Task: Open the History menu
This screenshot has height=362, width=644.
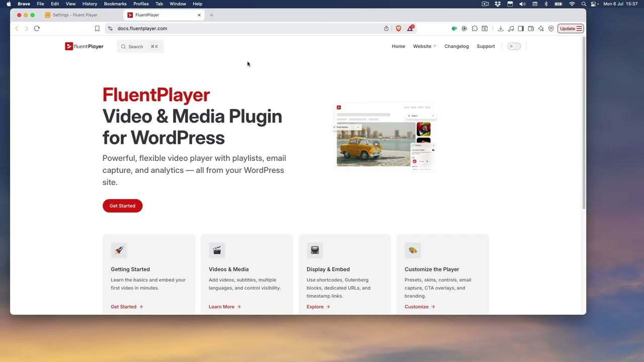Action: (90, 4)
